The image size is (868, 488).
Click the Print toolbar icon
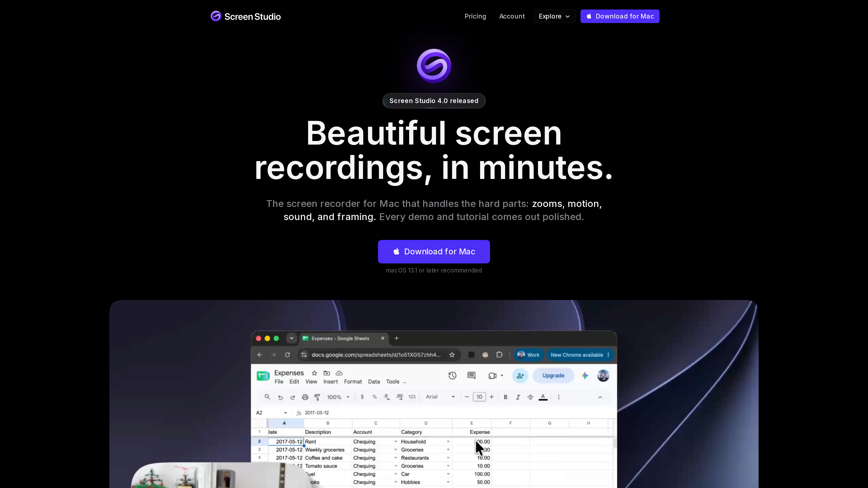(305, 397)
